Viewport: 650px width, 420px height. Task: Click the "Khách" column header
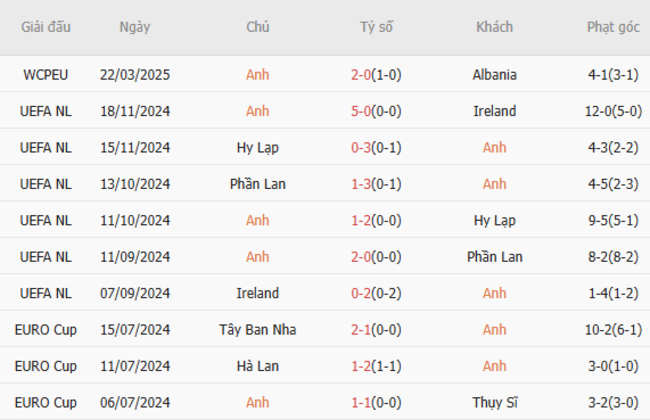(x=494, y=27)
